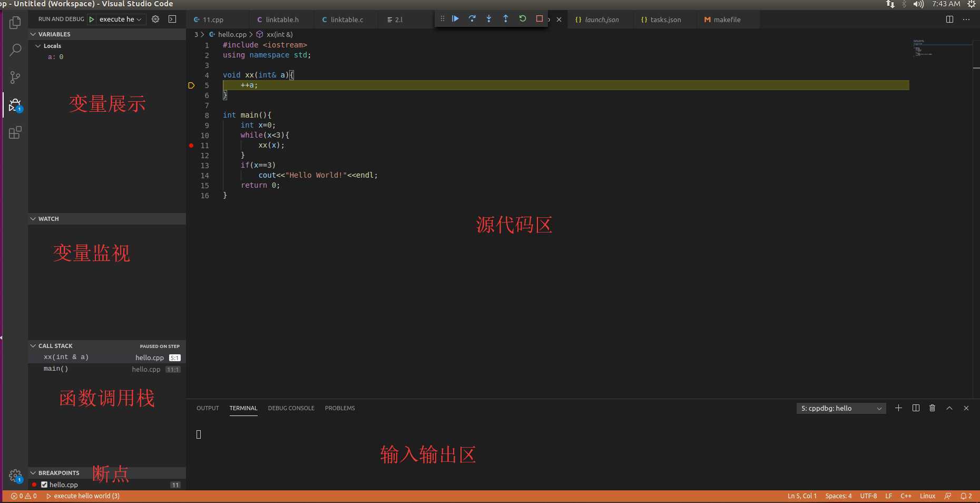Click the 'Ln 5, Col 1' status item

coord(802,496)
